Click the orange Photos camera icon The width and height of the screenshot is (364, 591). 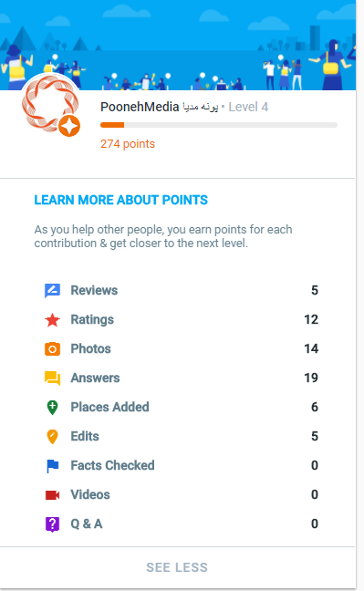(52, 349)
